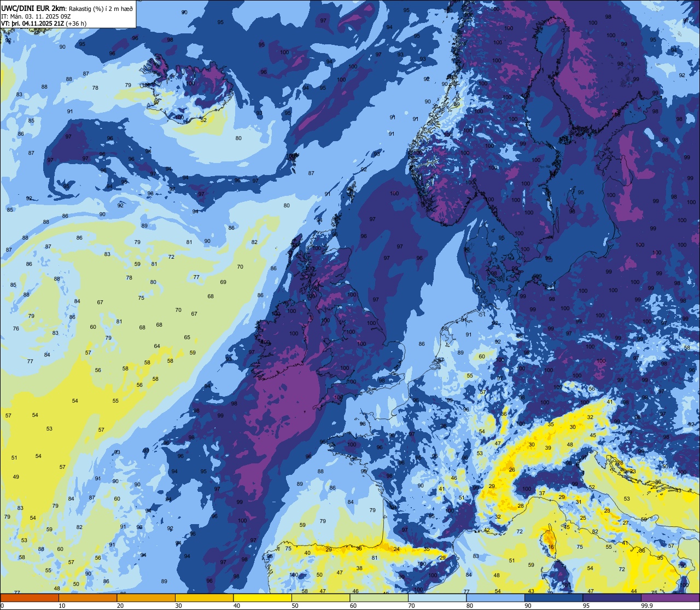Click the legend scale label '99.9'
Viewport: 700px width, 610px height.
tap(647, 606)
